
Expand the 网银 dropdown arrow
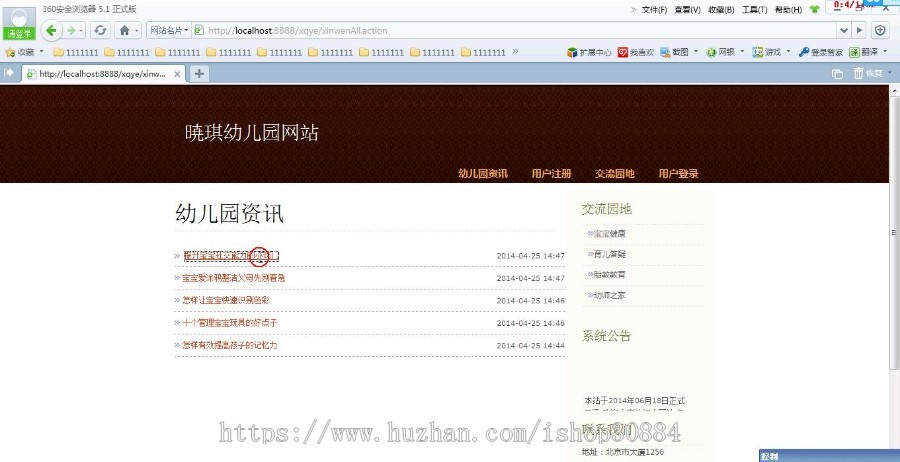(x=742, y=52)
